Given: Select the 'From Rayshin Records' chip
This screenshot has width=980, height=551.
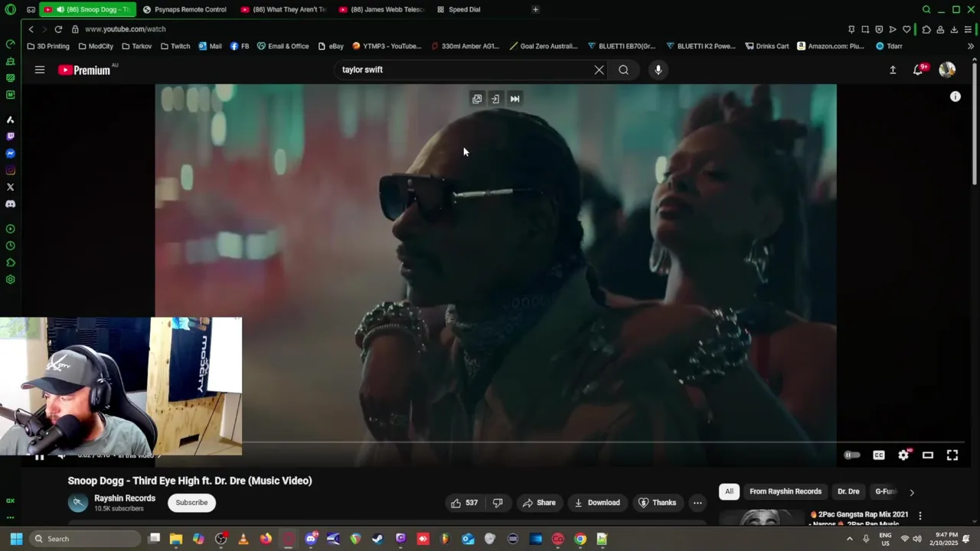Looking at the screenshot, I should click(x=786, y=491).
